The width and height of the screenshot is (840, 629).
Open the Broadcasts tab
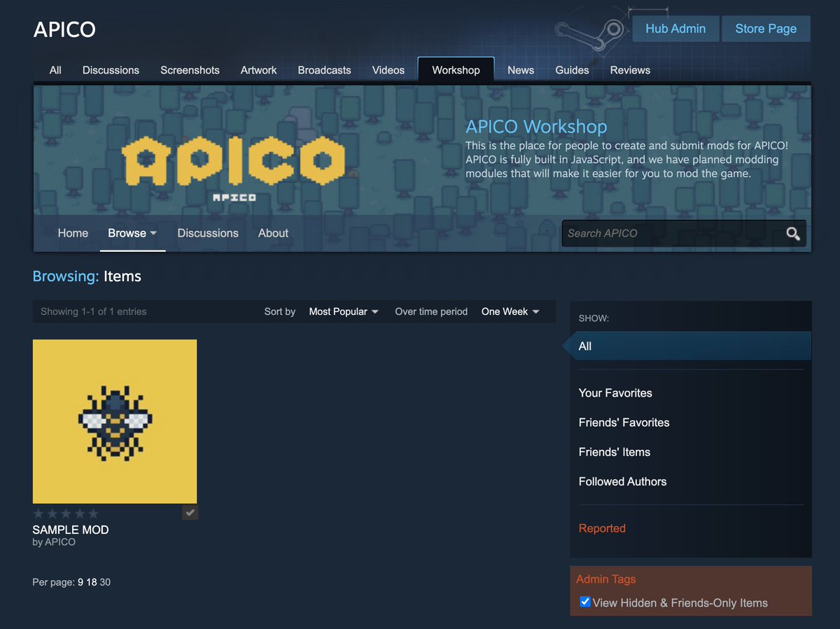tap(324, 70)
